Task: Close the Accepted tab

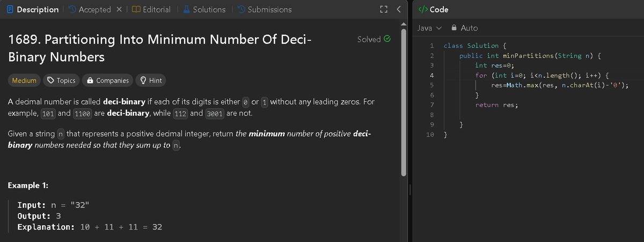Action: [x=120, y=9]
